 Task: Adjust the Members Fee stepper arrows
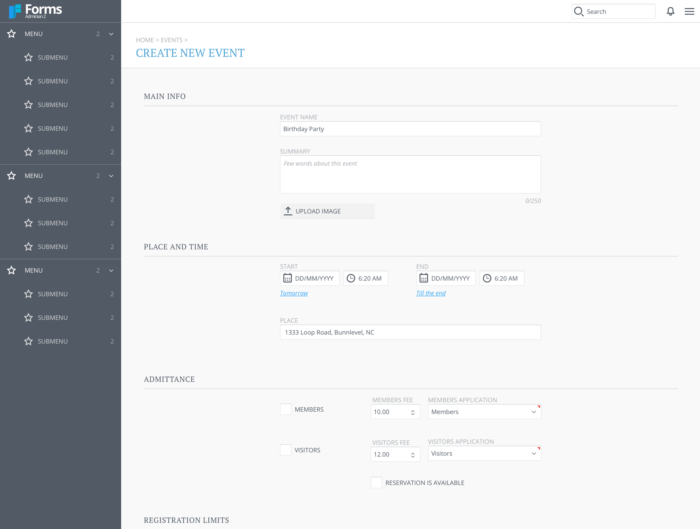point(412,412)
